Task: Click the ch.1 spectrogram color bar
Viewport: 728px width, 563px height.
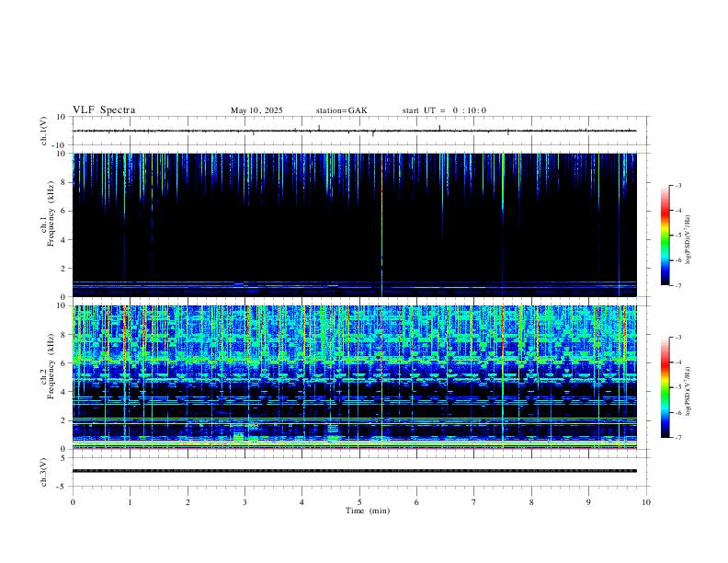Action: pos(665,236)
